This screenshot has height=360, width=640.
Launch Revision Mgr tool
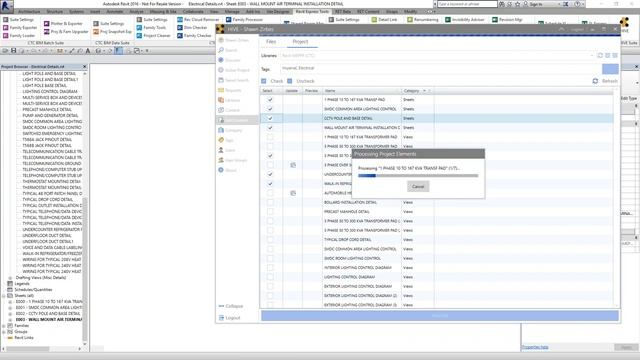click(x=507, y=19)
